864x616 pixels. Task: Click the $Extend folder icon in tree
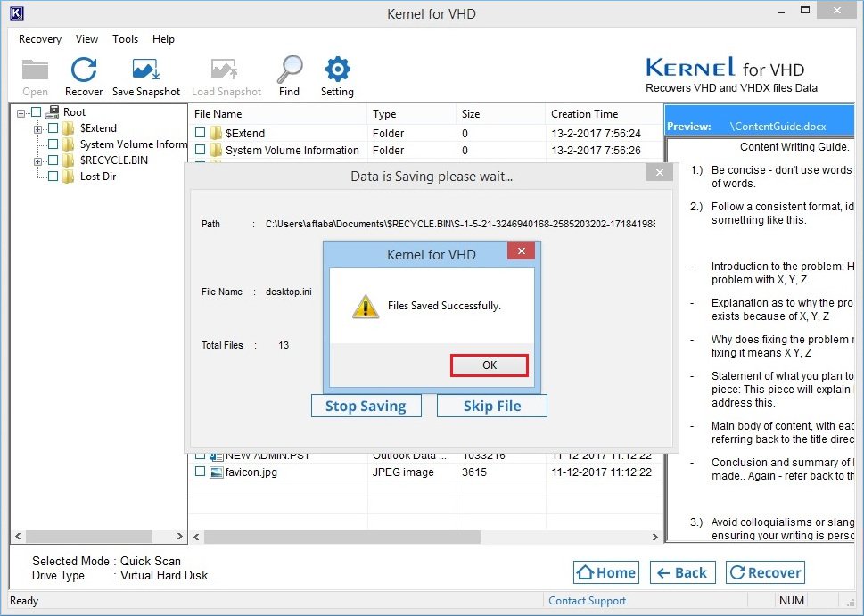tap(69, 128)
